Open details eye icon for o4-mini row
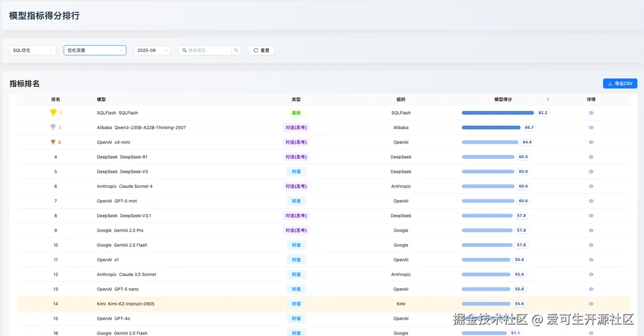The width and height of the screenshot is (644, 336). click(591, 142)
